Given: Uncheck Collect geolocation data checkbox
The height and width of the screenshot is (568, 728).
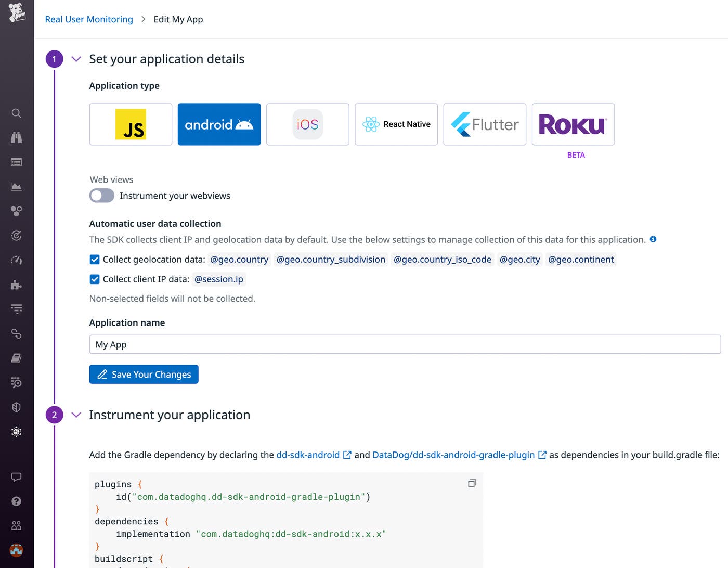Looking at the screenshot, I should coord(95,260).
